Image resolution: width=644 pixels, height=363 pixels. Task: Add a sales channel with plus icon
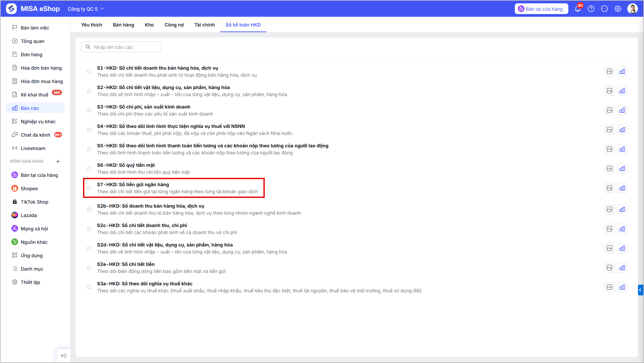[58, 161]
